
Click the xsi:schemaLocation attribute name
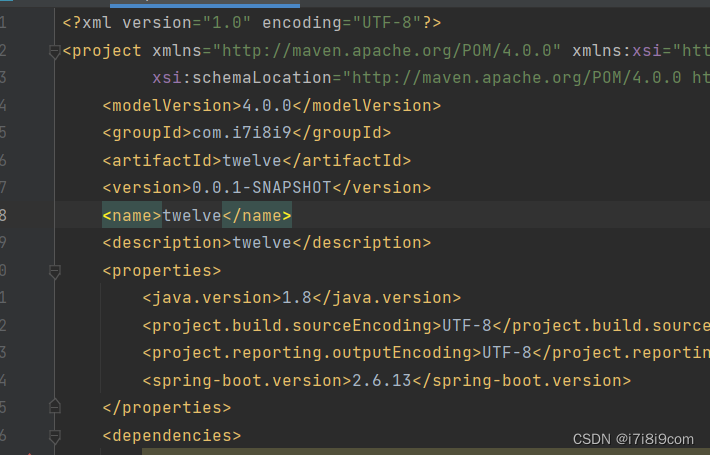coord(242,78)
